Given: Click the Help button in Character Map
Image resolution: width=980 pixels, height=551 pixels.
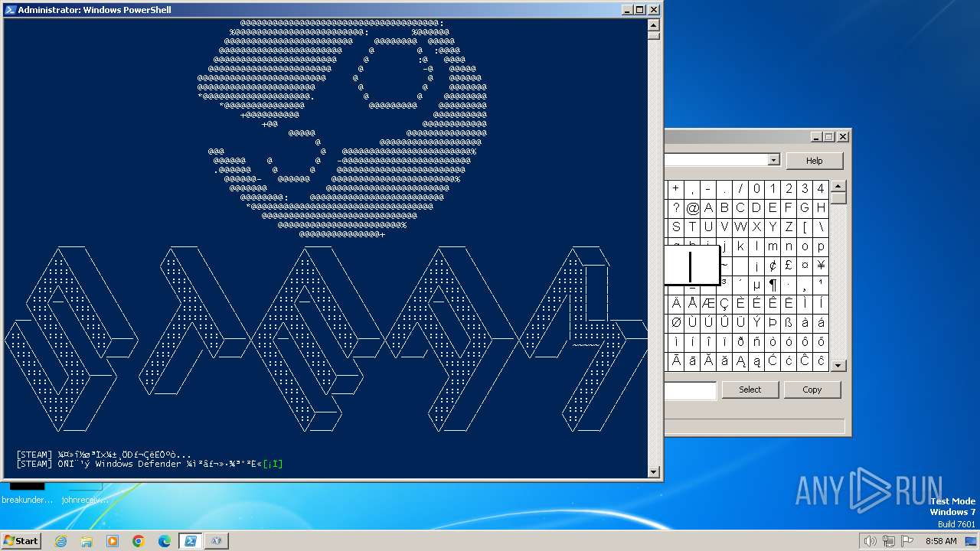Looking at the screenshot, I should (815, 161).
